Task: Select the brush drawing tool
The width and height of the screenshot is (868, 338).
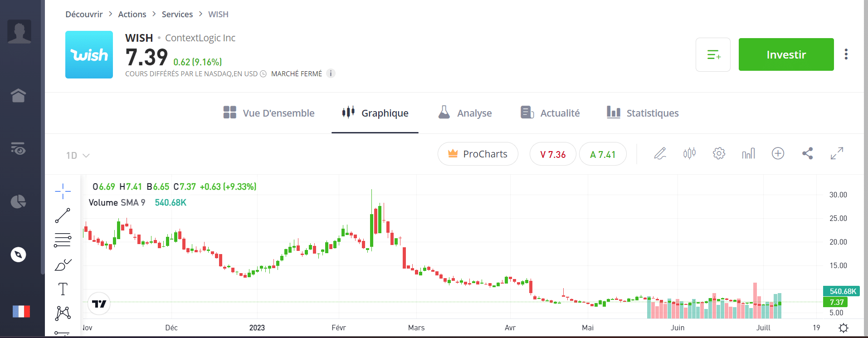Action: click(63, 265)
